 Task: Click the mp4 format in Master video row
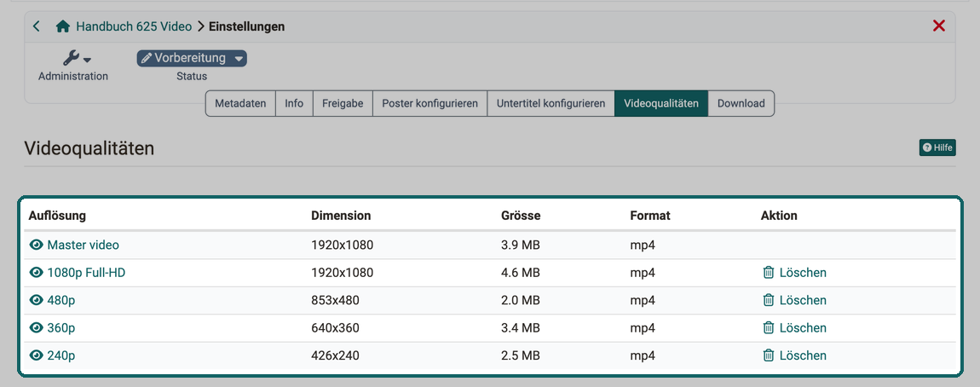pyautogui.click(x=643, y=245)
